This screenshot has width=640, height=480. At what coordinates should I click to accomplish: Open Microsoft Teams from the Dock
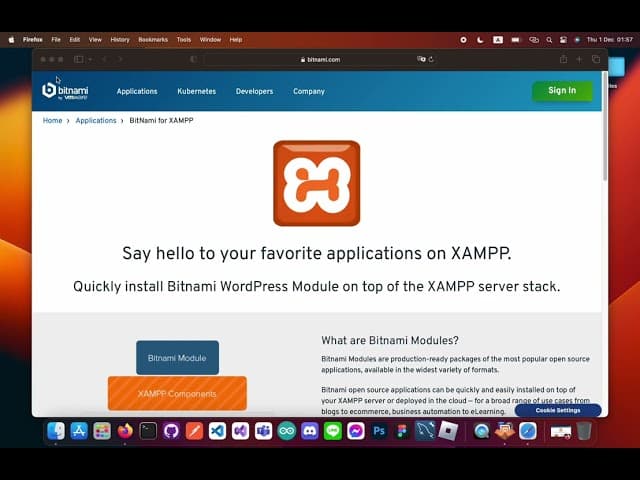(264, 431)
